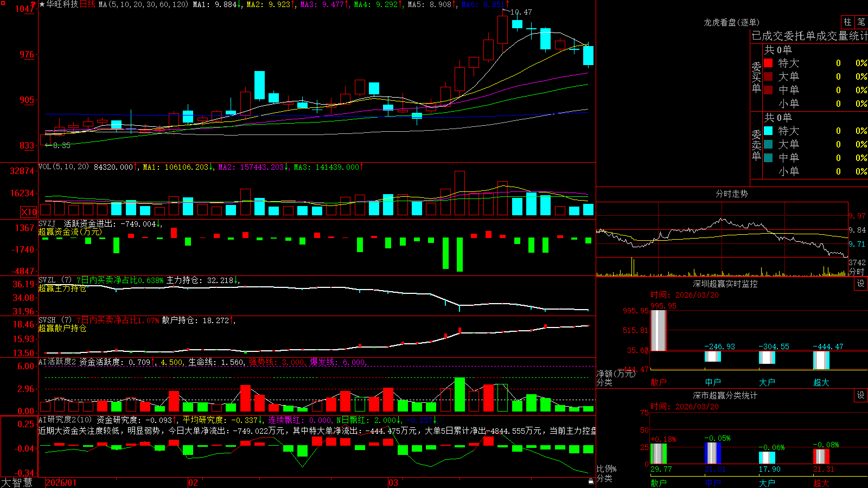
Task: Click the dark red 中单 buy order swatch
Action: coord(768,90)
